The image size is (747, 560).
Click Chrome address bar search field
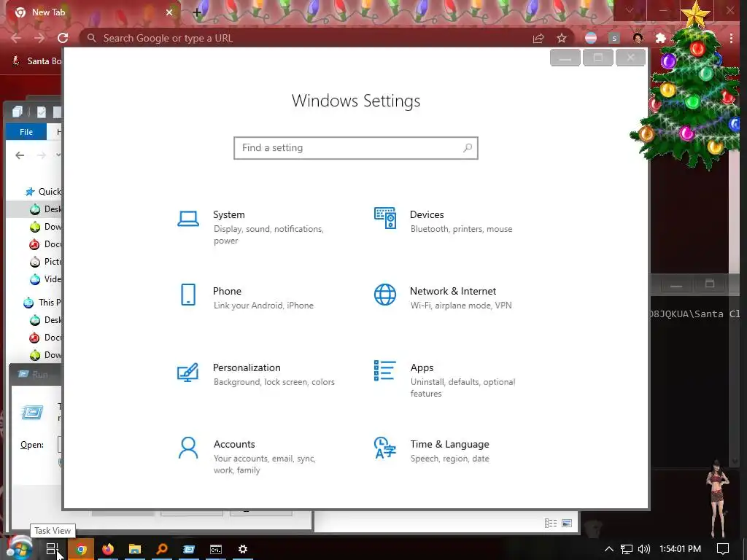point(305,38)
